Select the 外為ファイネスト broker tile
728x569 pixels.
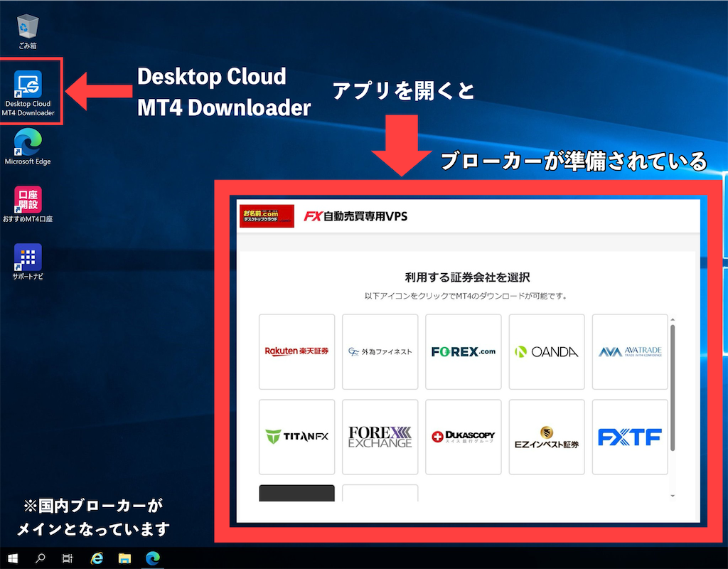tap(380, 351)
